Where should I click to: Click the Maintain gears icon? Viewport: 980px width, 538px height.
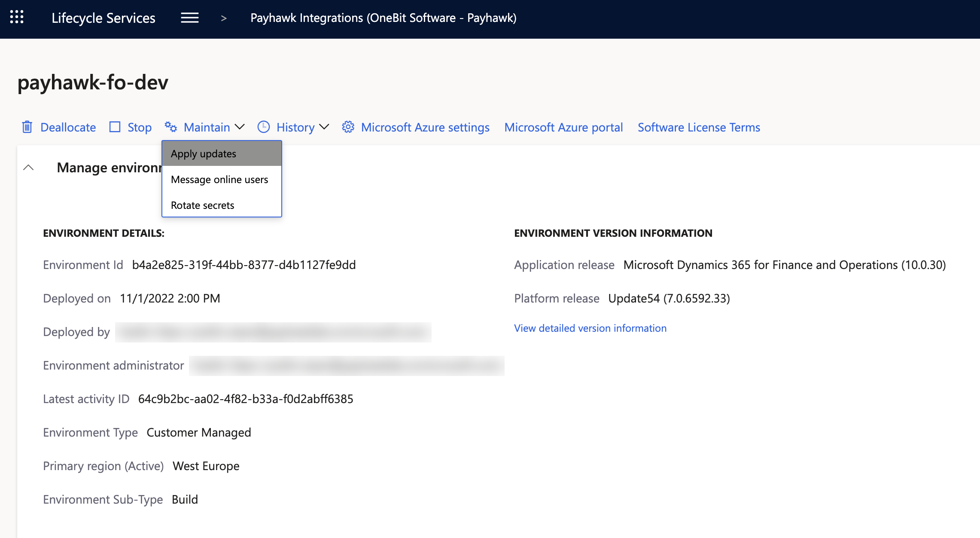click(171, 127)
